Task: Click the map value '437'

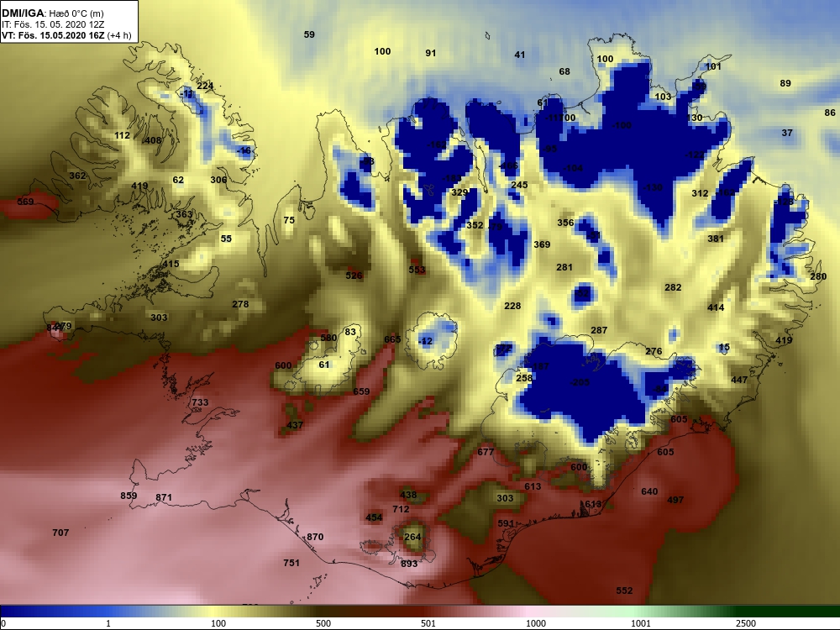Action: click(295, 425)
